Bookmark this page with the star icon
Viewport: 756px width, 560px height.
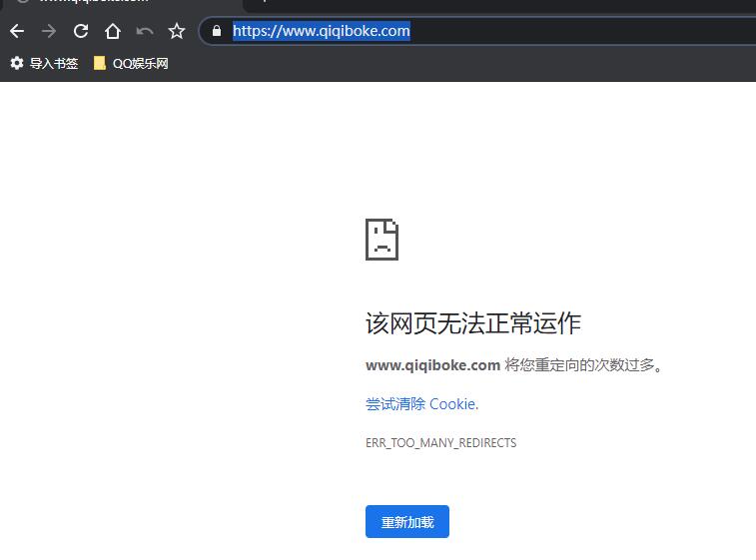pyautogui.click(x=177, y=31)
